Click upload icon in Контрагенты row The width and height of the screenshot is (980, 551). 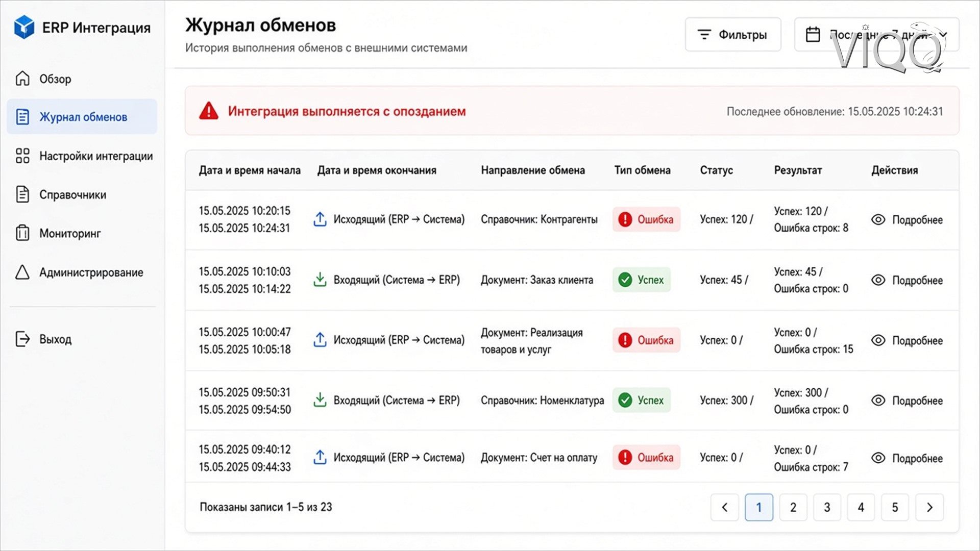320,219
